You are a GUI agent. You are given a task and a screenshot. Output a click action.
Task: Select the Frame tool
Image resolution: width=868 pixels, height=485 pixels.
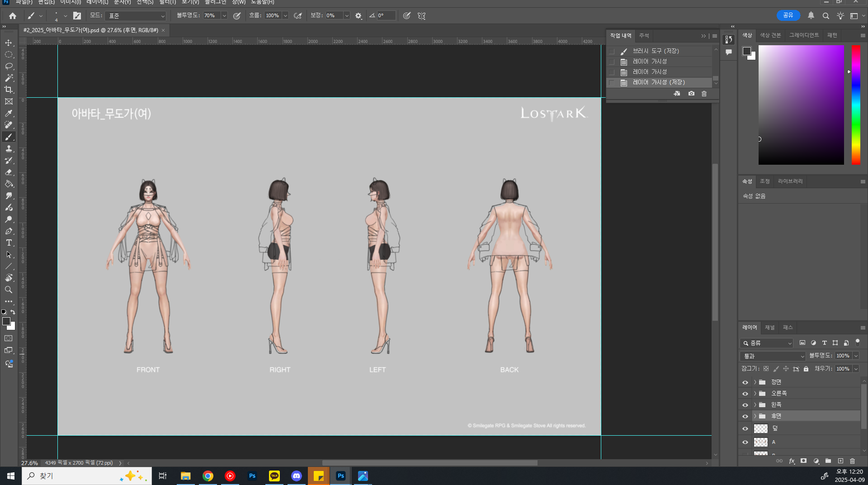point(9,101)
